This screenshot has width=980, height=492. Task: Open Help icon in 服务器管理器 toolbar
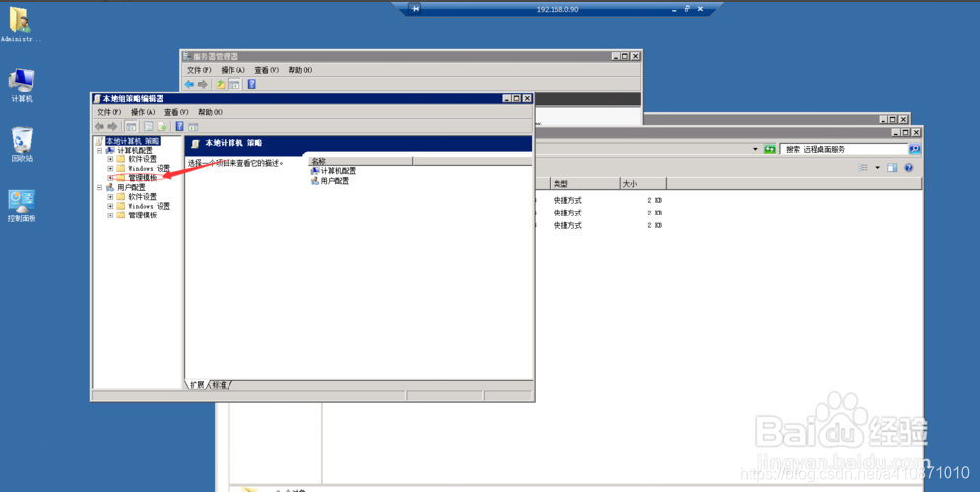[x=252, y=84]
